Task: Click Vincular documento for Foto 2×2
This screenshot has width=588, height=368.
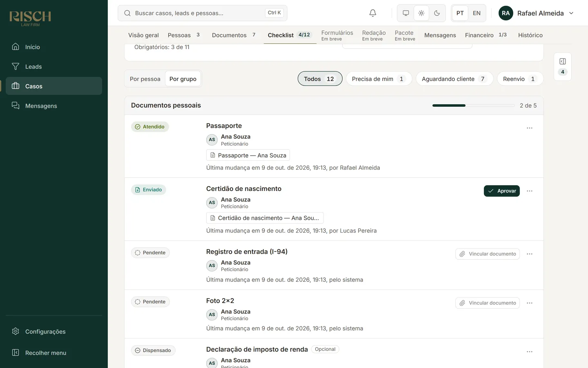Action: 488,303
